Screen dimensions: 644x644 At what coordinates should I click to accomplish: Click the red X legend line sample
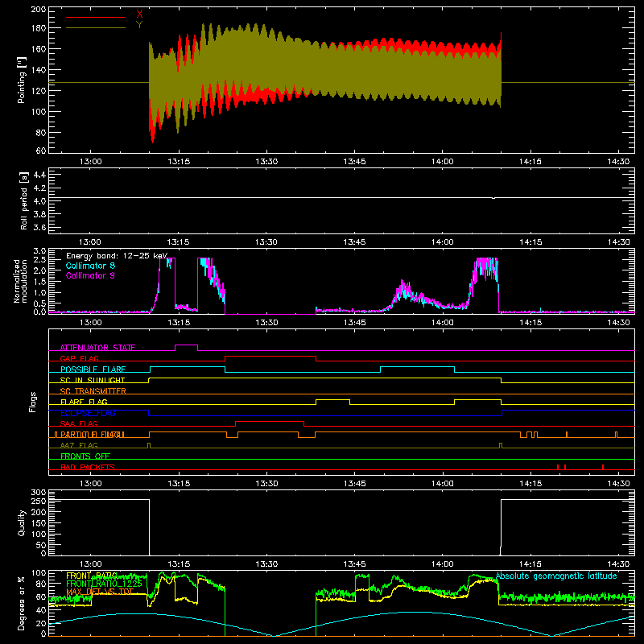[x=96, y=17]
